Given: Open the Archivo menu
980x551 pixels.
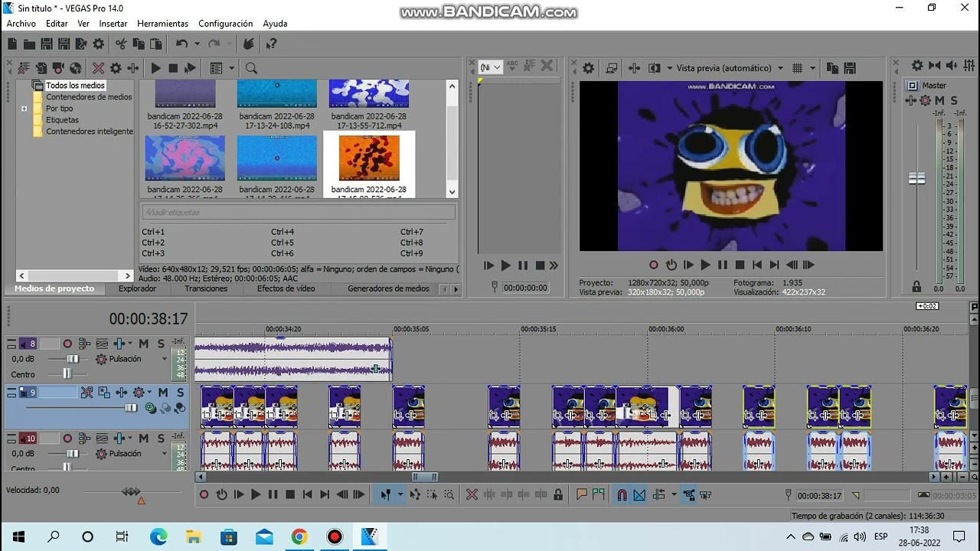Looking at the screenshot, I should [x=21, y=24].
